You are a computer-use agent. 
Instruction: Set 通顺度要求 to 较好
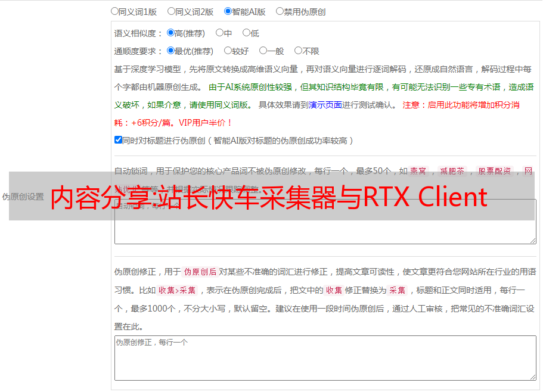[228, 51]
